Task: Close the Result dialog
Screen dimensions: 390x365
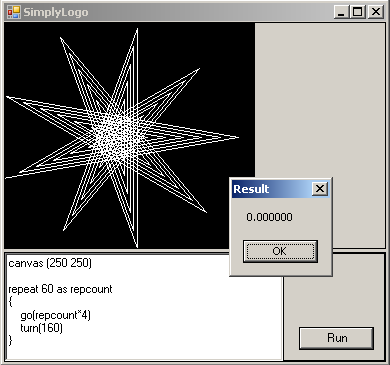Action: 320,189
